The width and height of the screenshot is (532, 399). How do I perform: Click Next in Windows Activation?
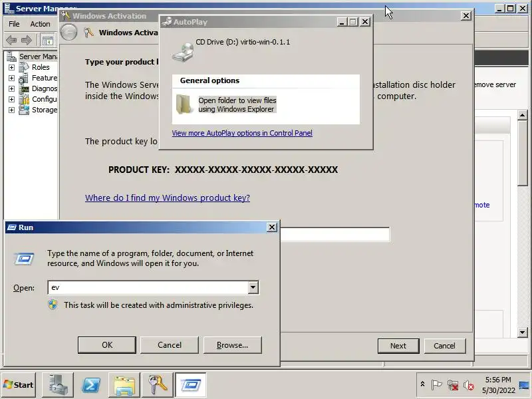[x=398, y=346]
